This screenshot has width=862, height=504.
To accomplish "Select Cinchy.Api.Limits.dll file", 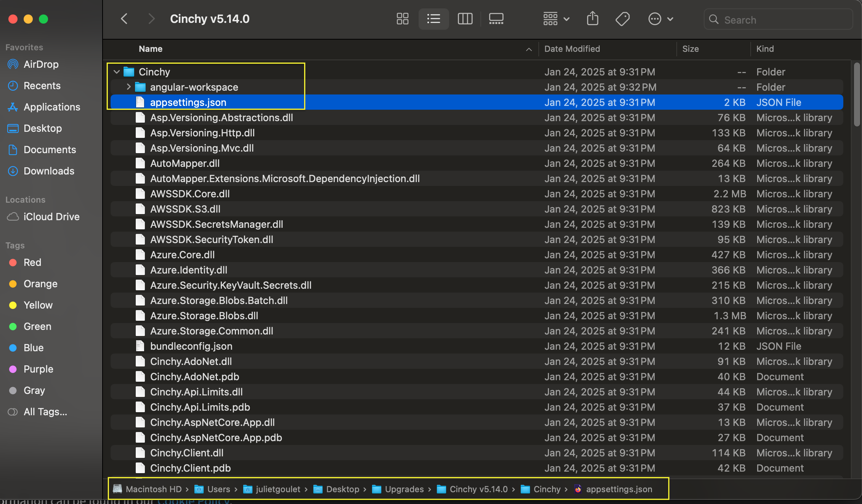I will [x=477, y=392].
